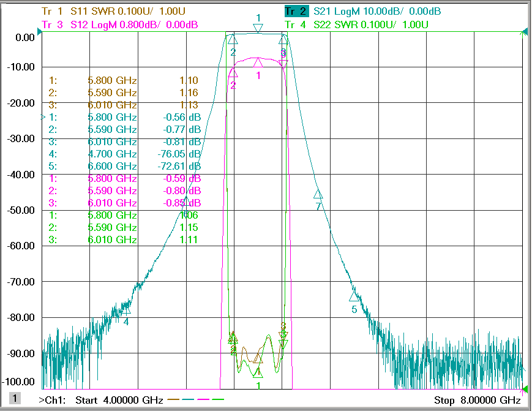Select teal marker 2 triangle near 5.590 GHz
Viewport: 532px width, 411px height.
pos(233,39)
